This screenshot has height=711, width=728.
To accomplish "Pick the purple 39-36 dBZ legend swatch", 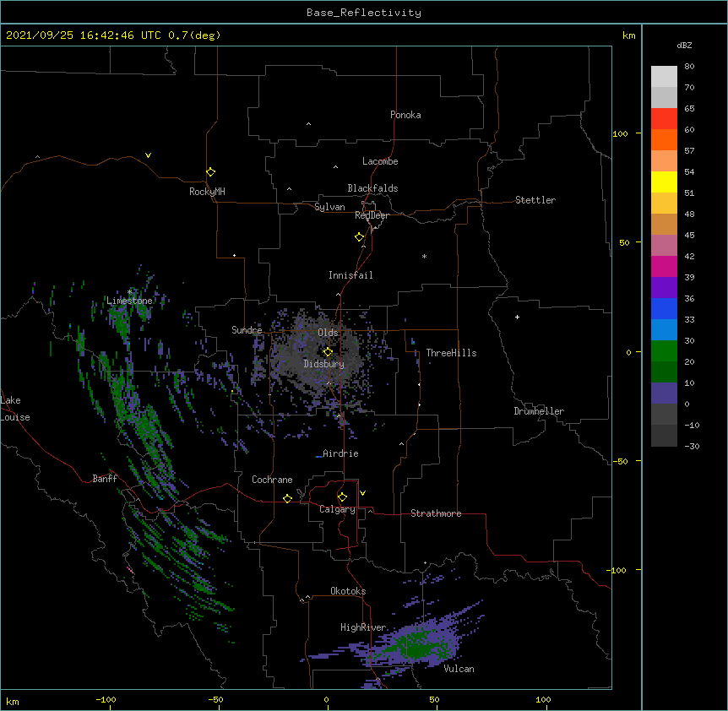I will (x=664, y=288).
